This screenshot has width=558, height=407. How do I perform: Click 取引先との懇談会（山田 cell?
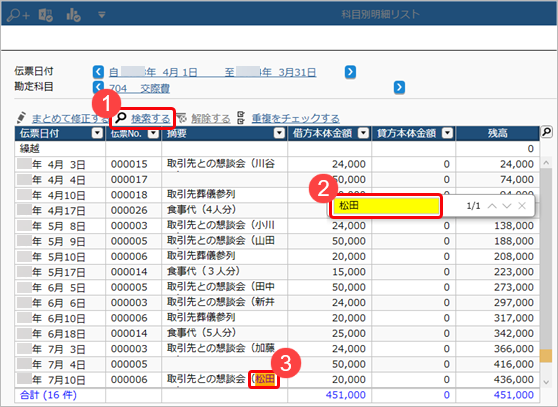point(225,241)
